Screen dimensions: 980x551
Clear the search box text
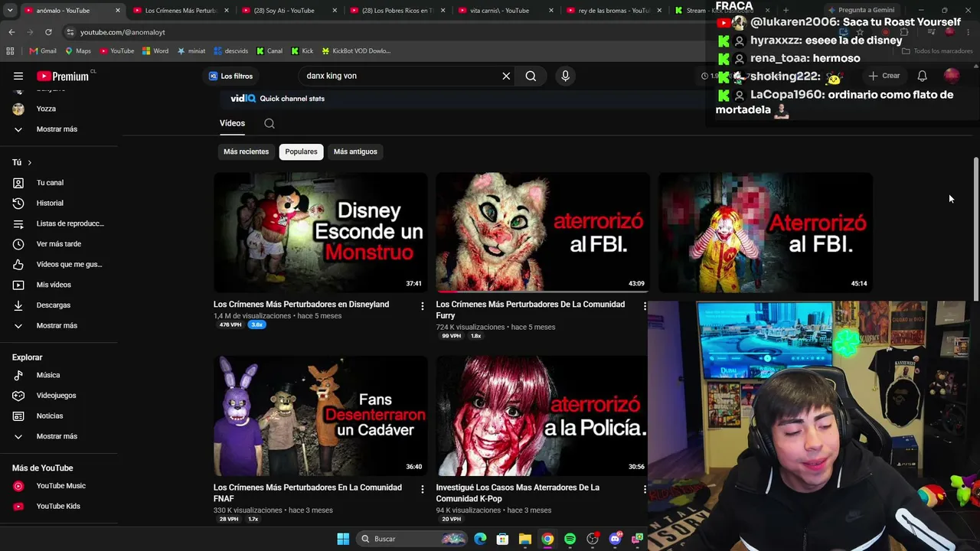(x=506, y=76)
